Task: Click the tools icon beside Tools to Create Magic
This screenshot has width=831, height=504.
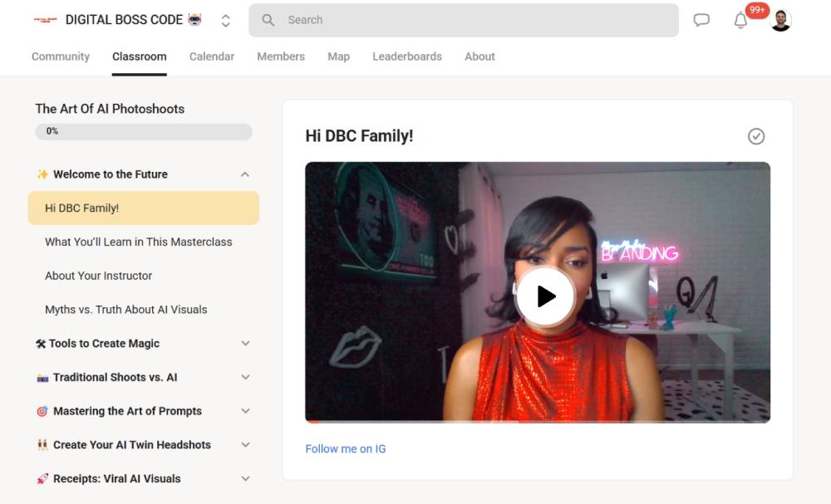Action: pyautogui.click(x=41, y=344)
